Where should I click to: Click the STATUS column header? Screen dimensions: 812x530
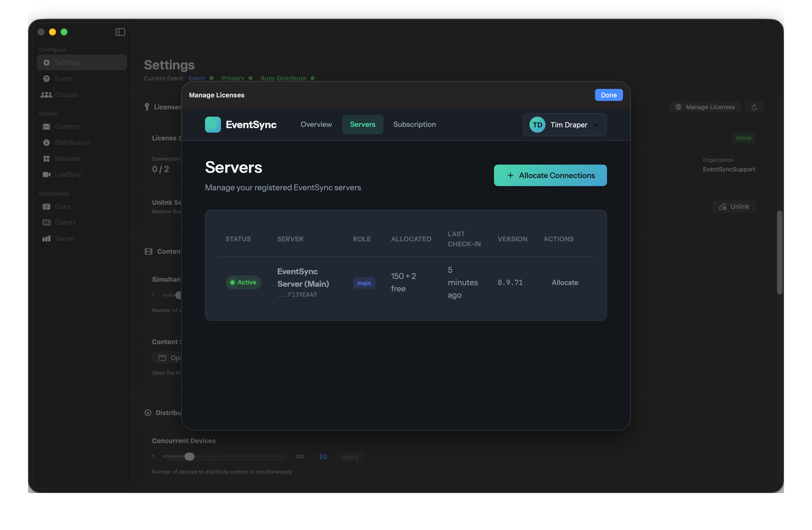click(238, 239)
